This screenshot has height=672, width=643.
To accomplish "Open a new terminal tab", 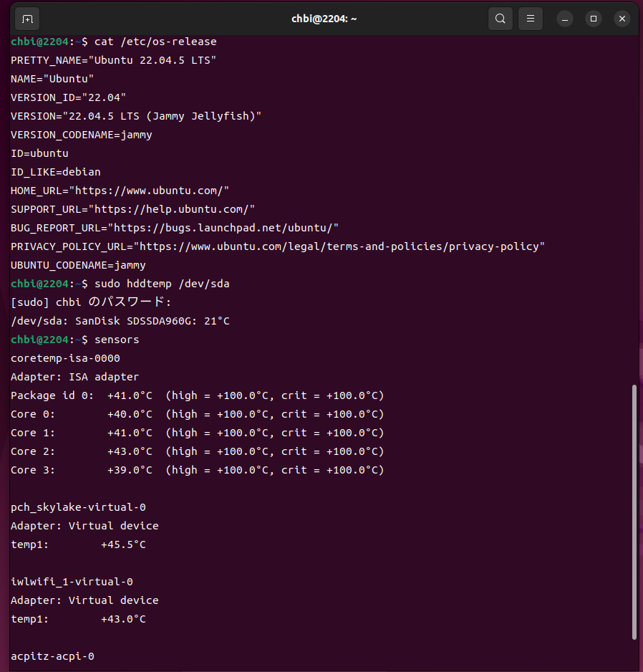I will (x=26, y=19).
